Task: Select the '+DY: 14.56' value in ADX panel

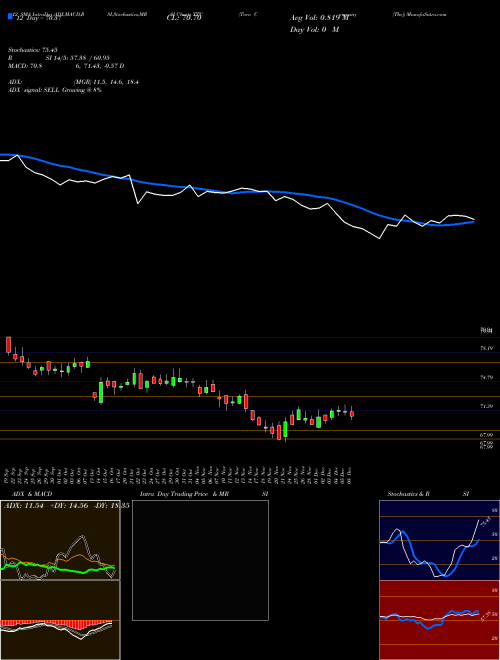Action: pyautogui.click(x=69, y=505)
